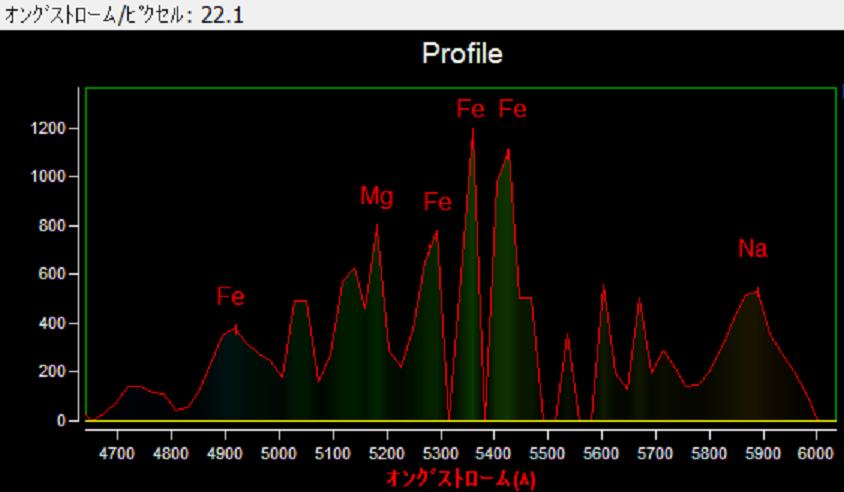This screenshot has width=844, height=492.
Task: Click the 6000 tick on the x-axis
Action: click(x=816, y=452)
